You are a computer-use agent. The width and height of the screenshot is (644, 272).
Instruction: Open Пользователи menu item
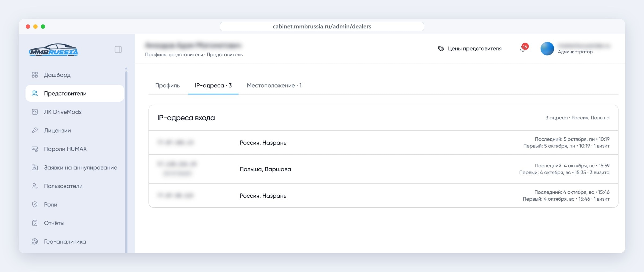point(75,186)
